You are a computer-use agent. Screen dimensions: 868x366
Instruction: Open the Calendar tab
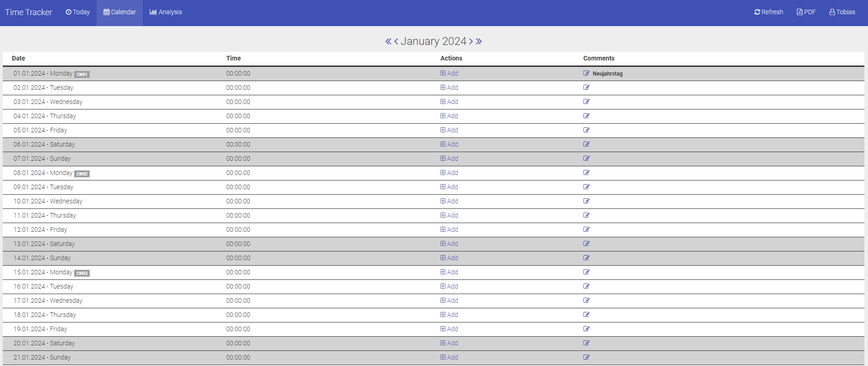point(120,12)
